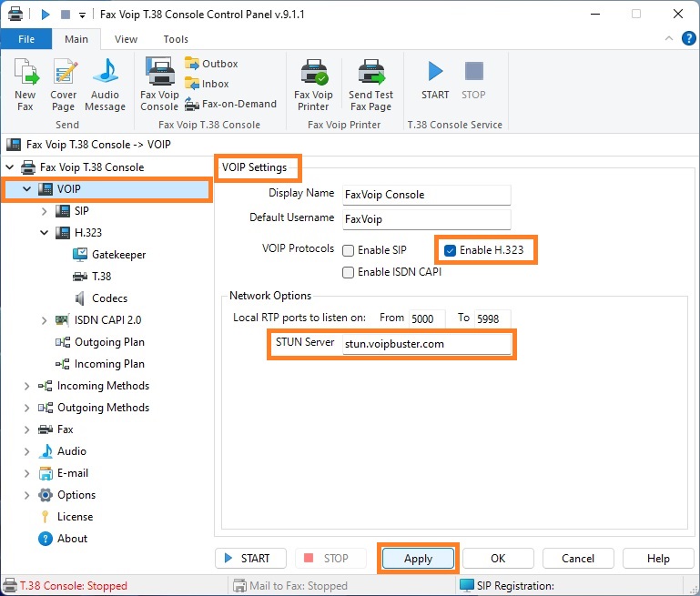Click the Display Name field
700x596 pixels.
[x=426, y=195]
